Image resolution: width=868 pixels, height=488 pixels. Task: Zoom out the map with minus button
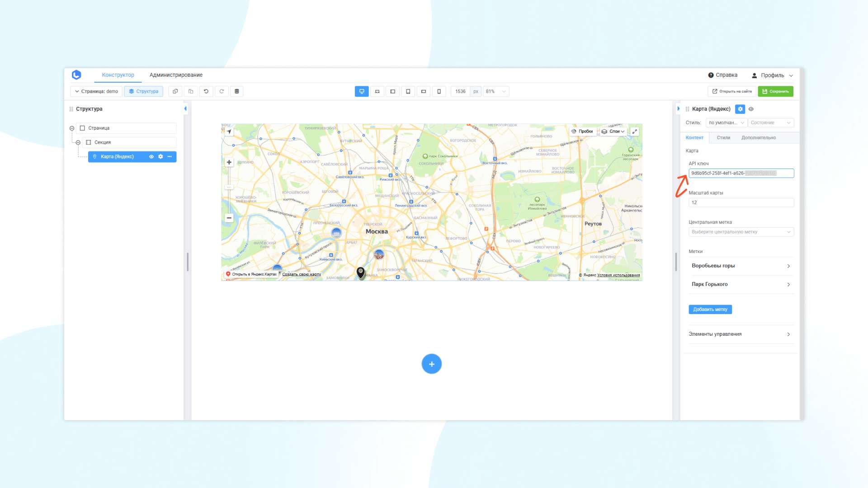click(x=229, y=218)
